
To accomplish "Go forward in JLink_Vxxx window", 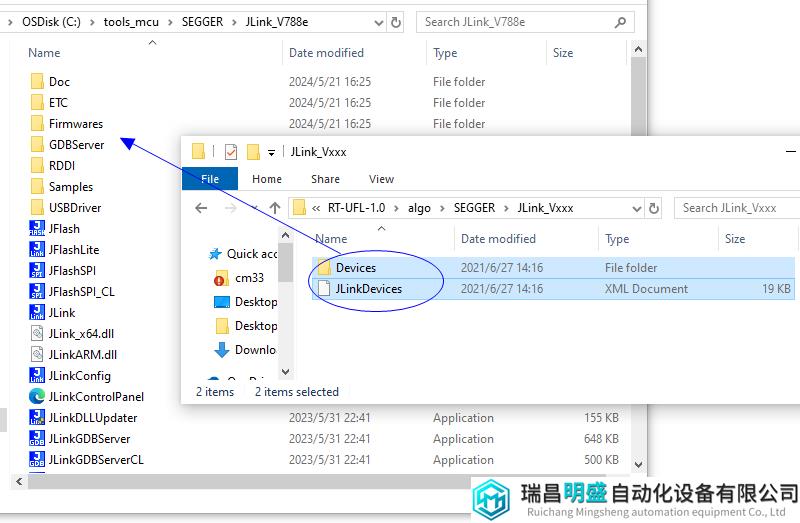I will pos(231,208).
